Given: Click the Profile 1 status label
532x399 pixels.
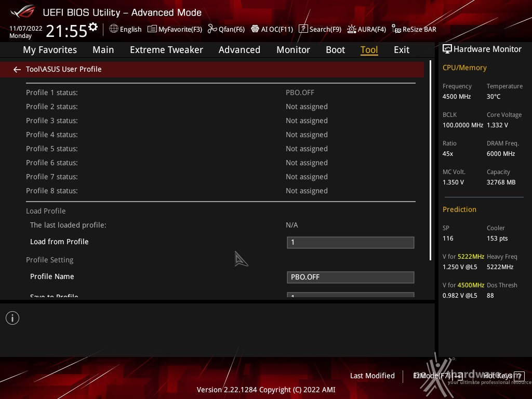Looking at the screenshot, I should click(52, 92).
